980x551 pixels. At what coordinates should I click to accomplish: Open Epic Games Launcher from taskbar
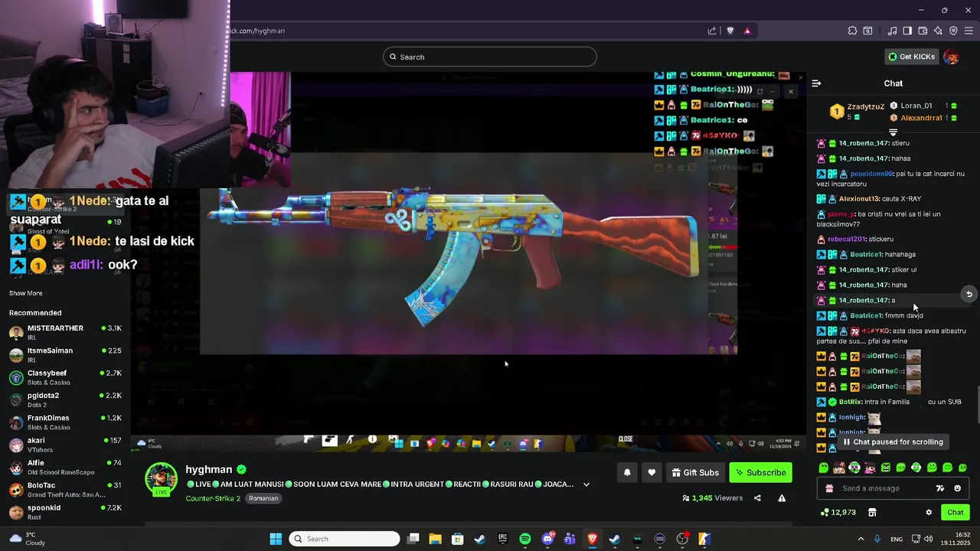(x=502, y=539)
